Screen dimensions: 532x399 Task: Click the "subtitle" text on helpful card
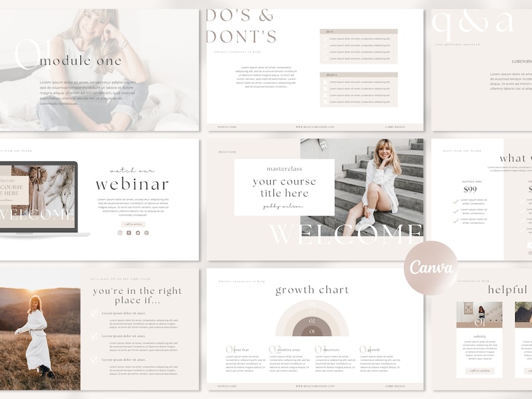pos(480,336)
